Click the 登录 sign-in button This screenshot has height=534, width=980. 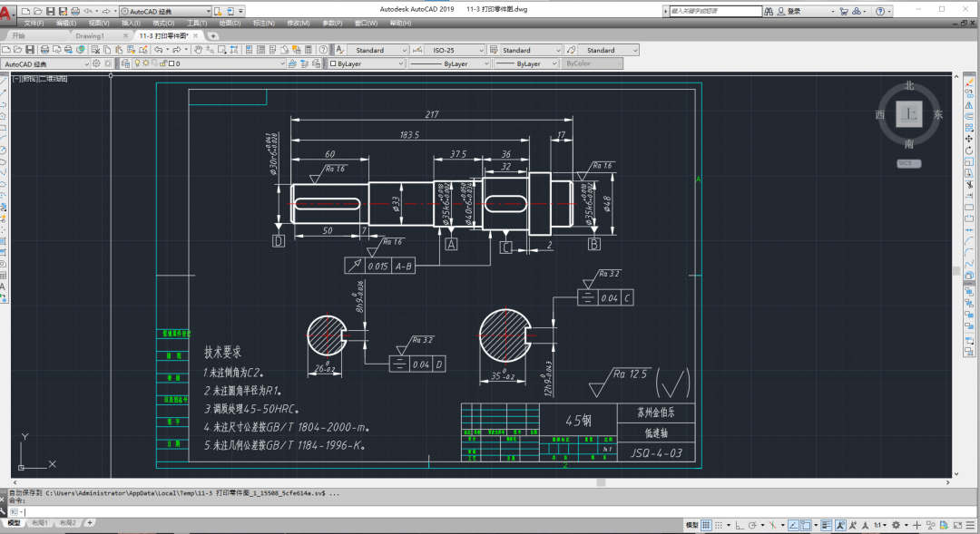[794, 11]
